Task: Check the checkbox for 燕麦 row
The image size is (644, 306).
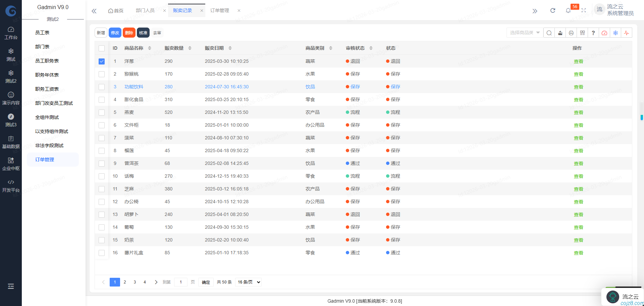Action: [102, 112]
